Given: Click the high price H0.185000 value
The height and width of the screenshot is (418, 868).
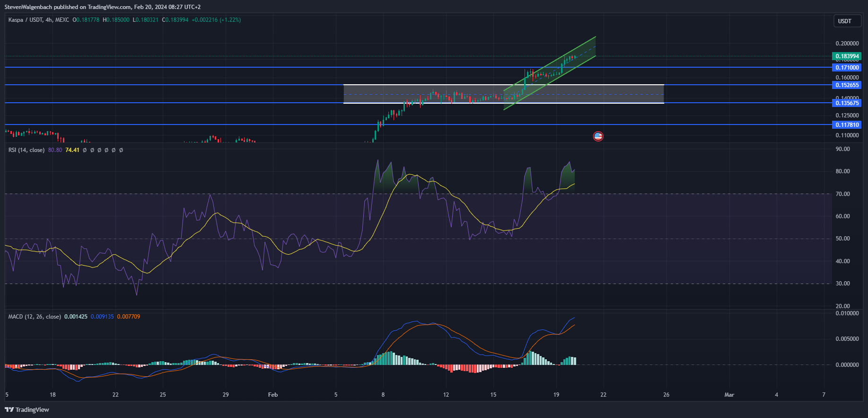Looking at the screenshot, I should (116, 20).
